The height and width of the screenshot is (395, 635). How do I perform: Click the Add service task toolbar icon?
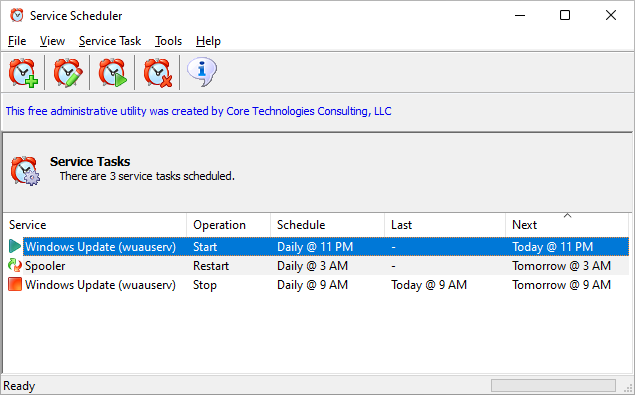[x=23, y=73]
